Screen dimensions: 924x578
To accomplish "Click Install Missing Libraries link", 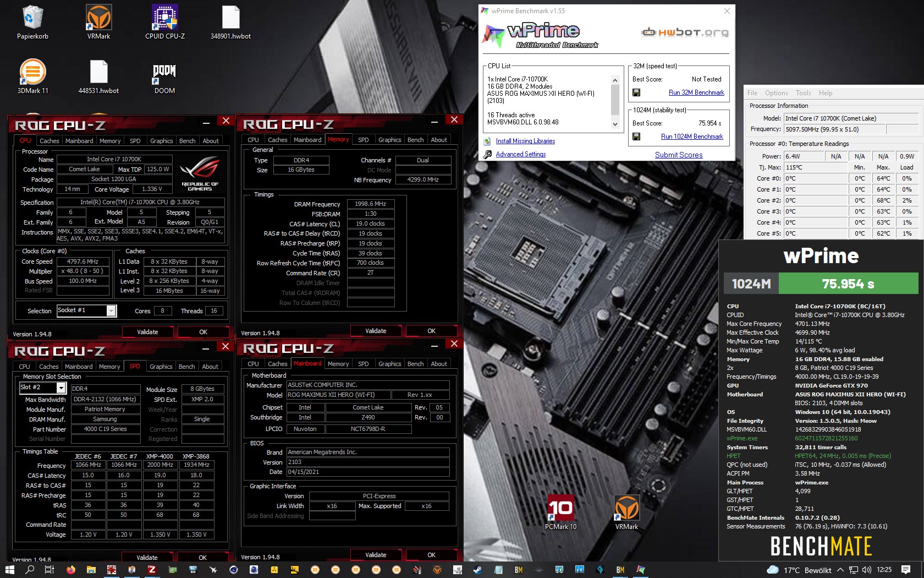I will 525,141.
